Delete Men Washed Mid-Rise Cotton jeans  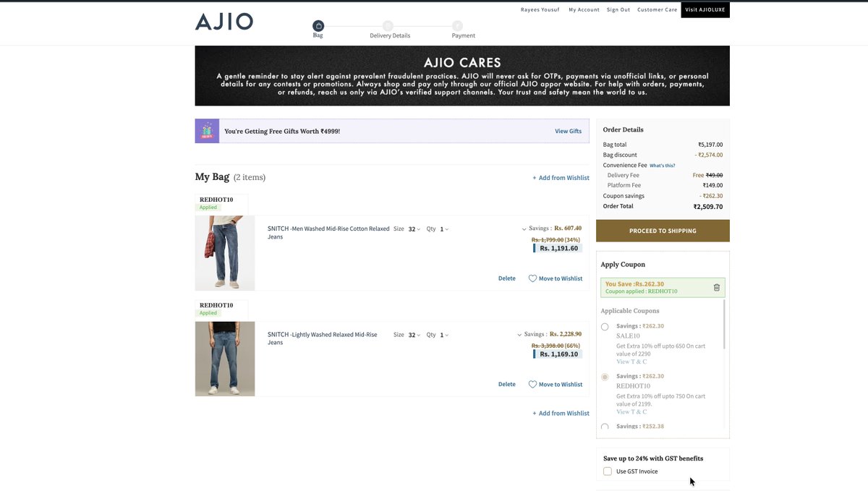[507, 278]
